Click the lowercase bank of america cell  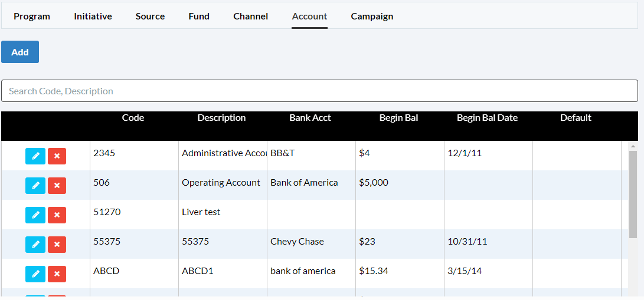(312, 273)
